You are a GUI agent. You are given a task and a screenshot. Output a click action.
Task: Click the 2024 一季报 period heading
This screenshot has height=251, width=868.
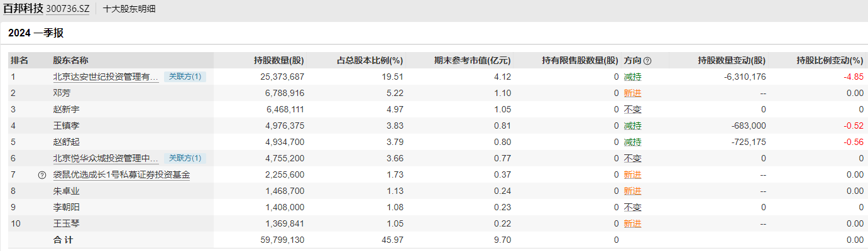36,33
